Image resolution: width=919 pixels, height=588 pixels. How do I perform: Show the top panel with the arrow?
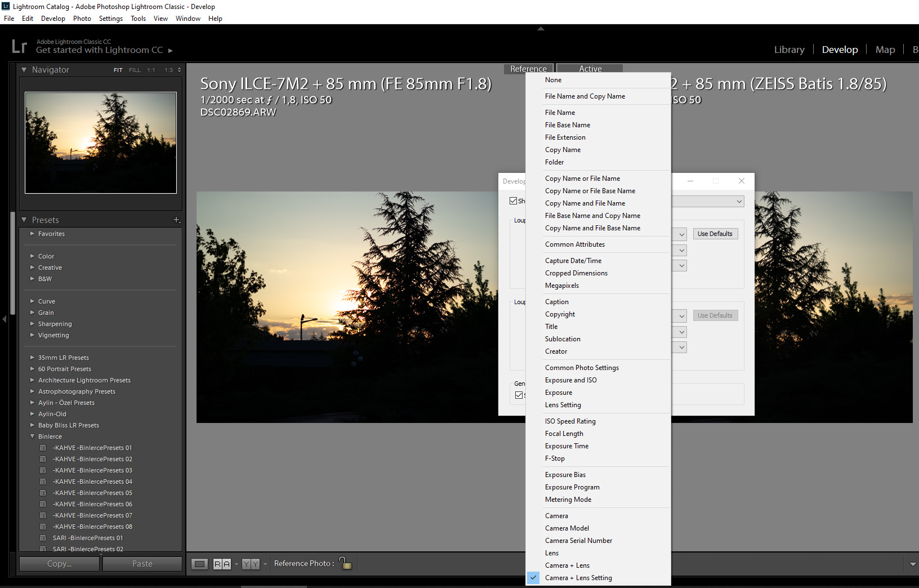[x=541, y=28]
